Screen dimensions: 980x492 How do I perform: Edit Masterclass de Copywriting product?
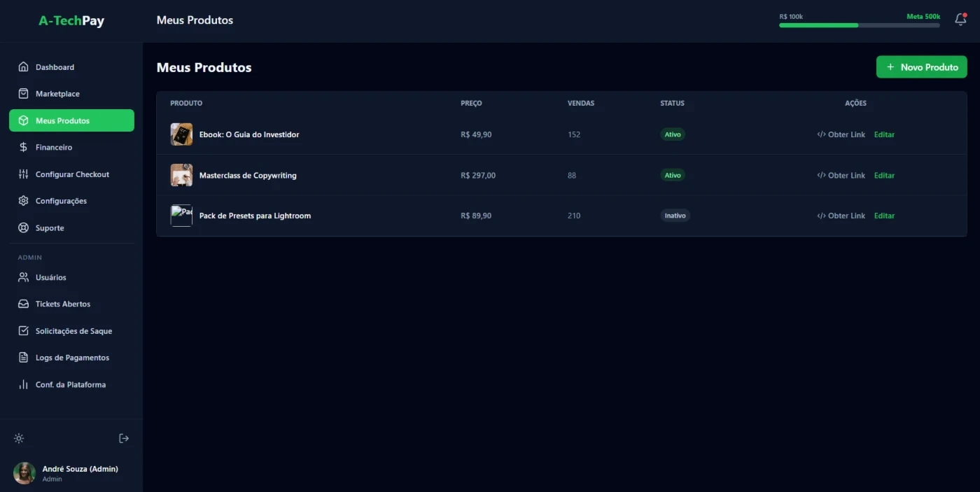pyautogui.click(x=884, y=176)
